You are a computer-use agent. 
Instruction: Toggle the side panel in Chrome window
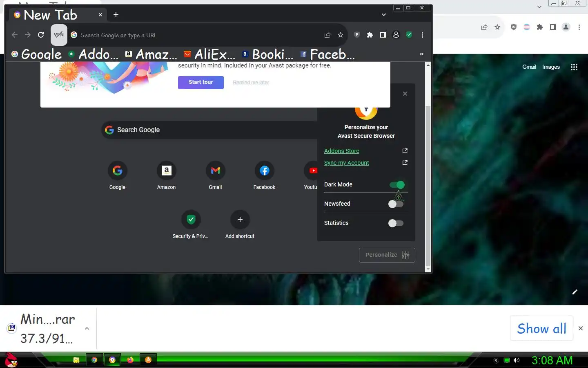[553, 27]
